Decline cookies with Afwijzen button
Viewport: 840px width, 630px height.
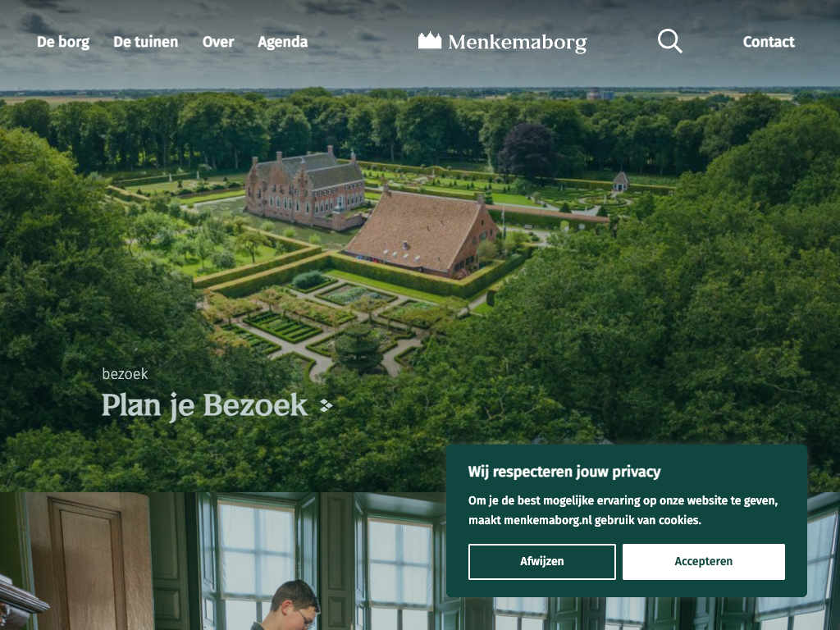tap(541, 561)
